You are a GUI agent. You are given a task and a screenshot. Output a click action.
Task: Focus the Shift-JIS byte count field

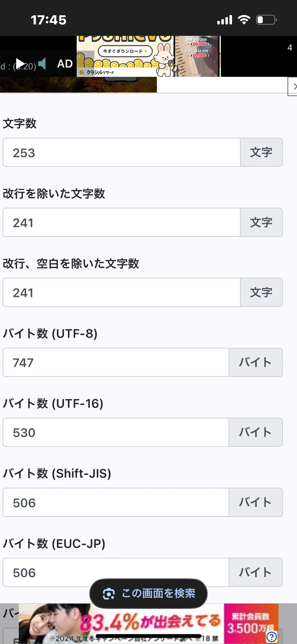116,503
